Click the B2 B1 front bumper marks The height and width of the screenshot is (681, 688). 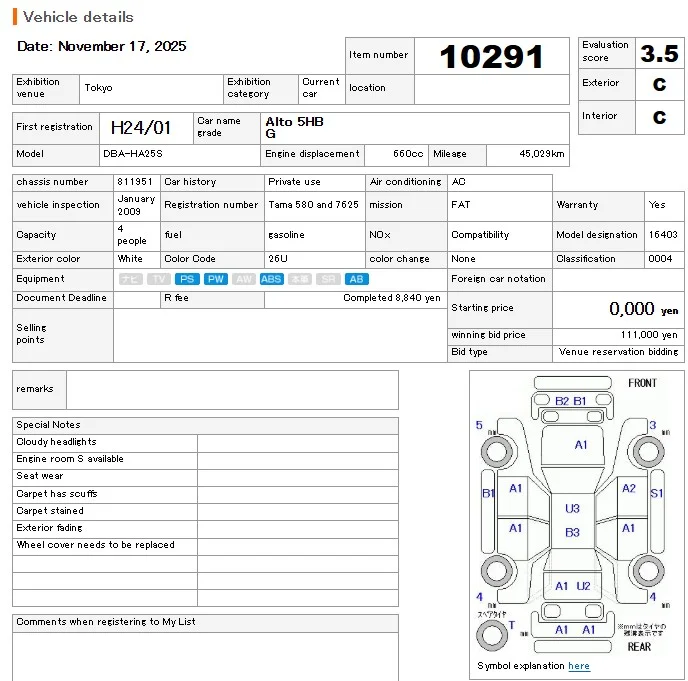[x=571, y=400]
